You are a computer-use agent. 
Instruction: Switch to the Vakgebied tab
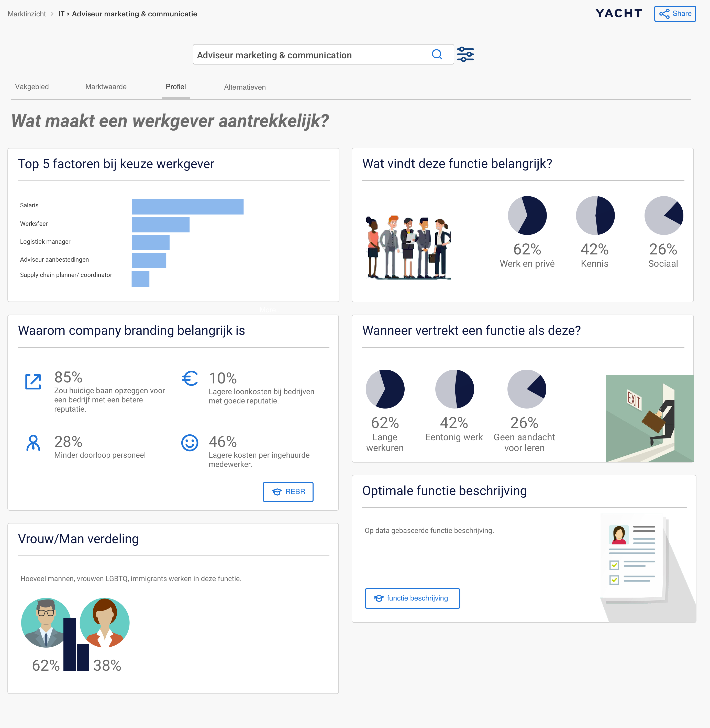[32, 87]
